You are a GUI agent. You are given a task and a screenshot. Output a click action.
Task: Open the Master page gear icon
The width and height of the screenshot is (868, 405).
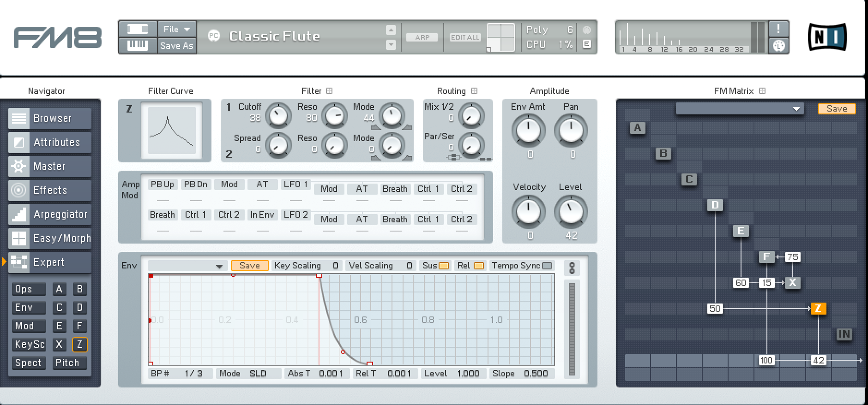[19, 167]
